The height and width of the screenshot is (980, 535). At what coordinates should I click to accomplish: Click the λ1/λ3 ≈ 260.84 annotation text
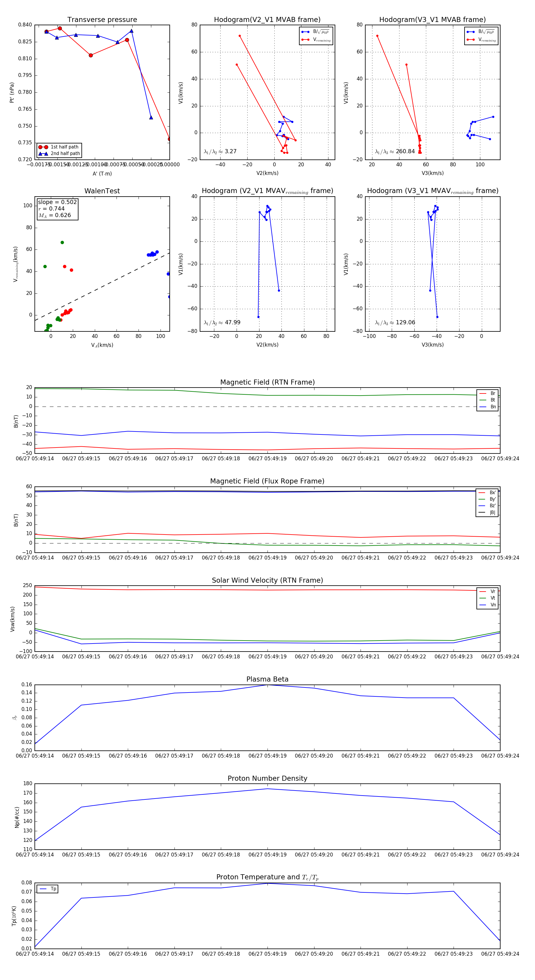tap(395, 151)
